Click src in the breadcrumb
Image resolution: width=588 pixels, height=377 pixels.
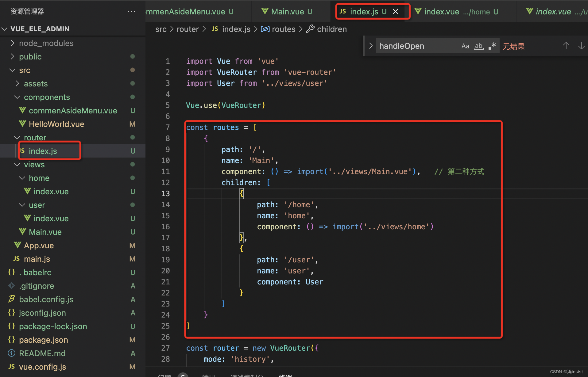pyautogui.click(x=161, y=29)
